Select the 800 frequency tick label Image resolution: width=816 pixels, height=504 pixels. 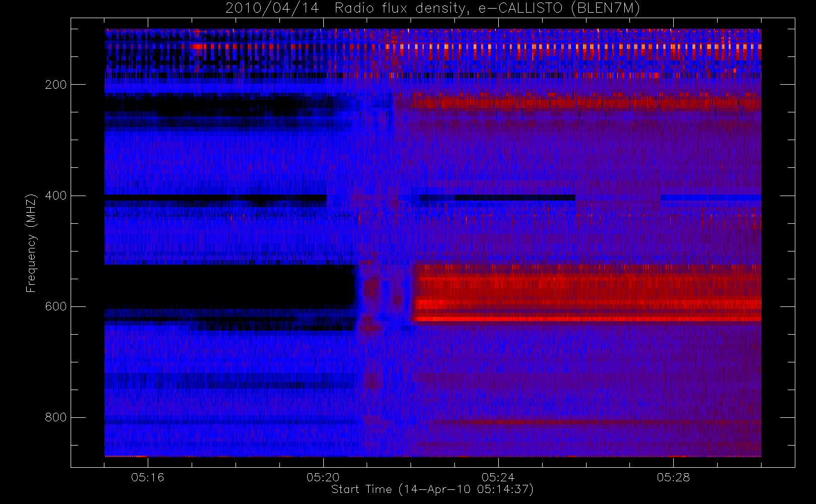tap(55, 417)
